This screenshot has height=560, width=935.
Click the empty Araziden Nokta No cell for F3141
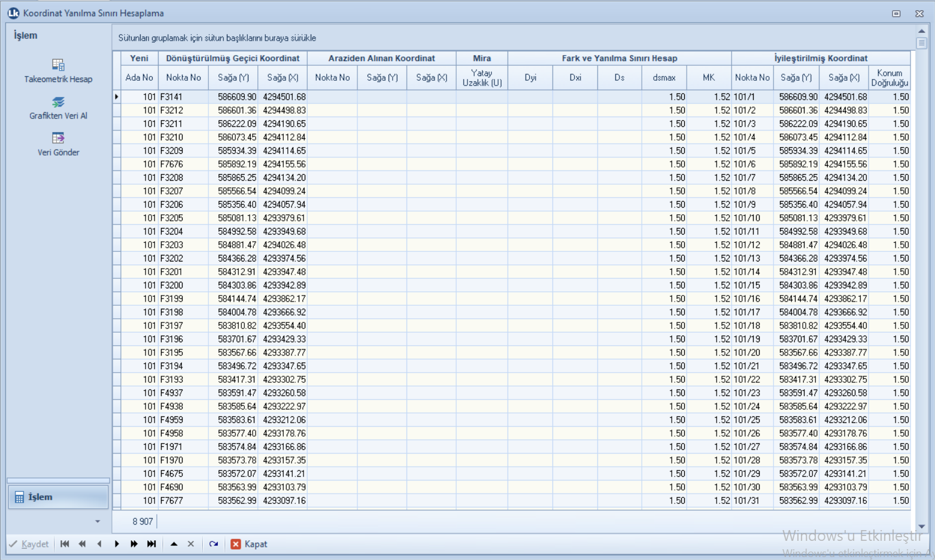332,96
